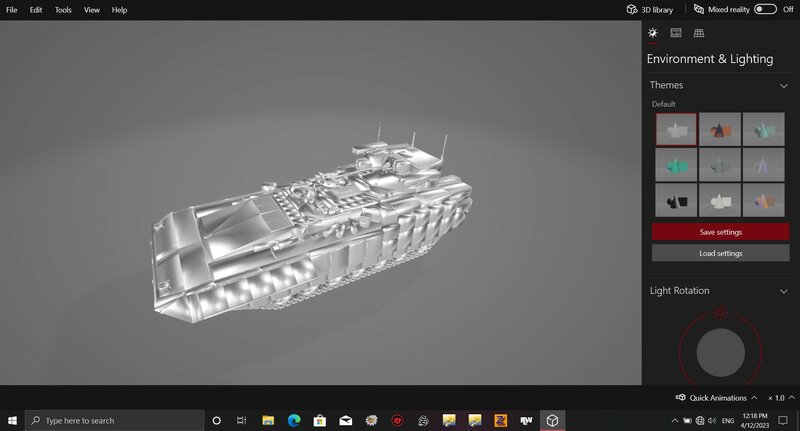The width and height of the screenshot is (800, 431).
Task: Collapse the Themes section chevron
Action: 784,86
